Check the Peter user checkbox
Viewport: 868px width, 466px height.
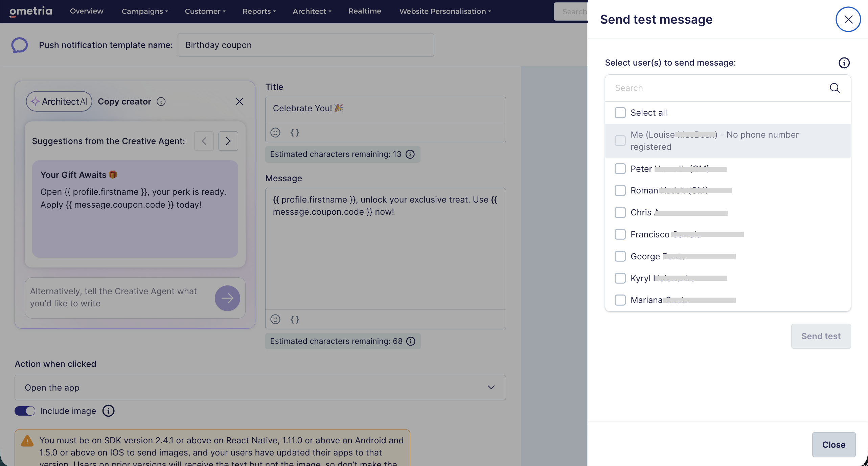620,169
